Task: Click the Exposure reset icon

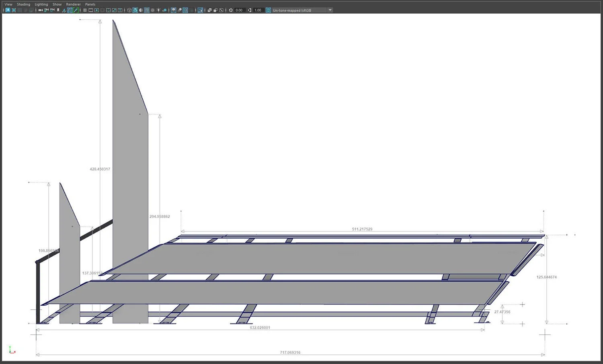Action: coord(231,10)
